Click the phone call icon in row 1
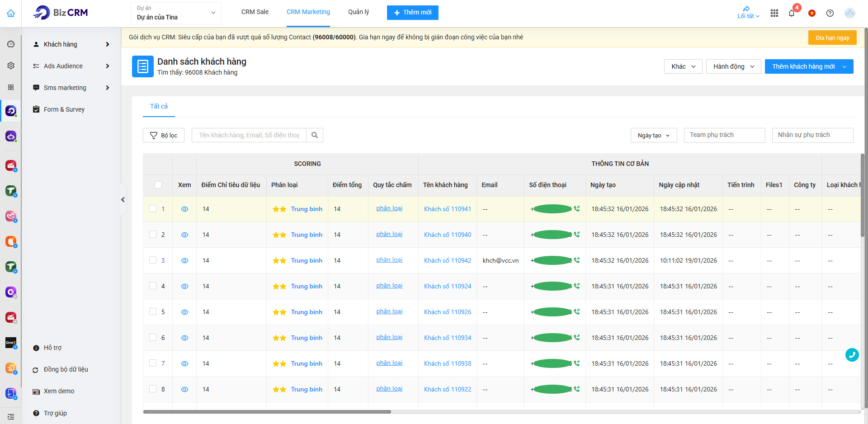Viewport: 868px width, 424px height. 577,209
